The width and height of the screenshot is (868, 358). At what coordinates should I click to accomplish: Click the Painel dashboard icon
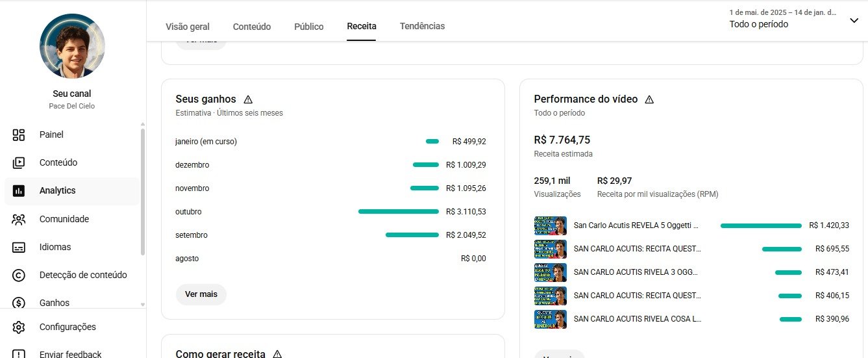coord(19,135)
